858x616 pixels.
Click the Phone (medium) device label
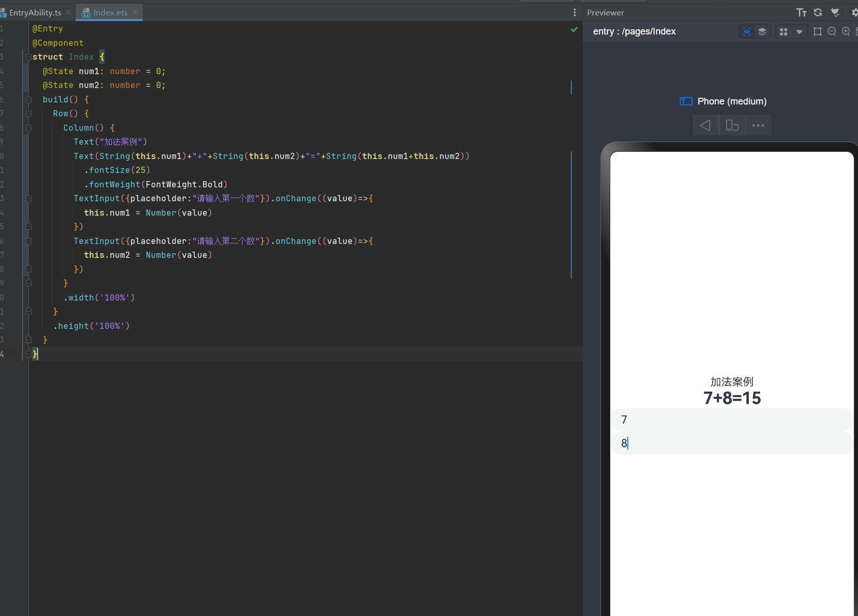click(x=732, y=101)
